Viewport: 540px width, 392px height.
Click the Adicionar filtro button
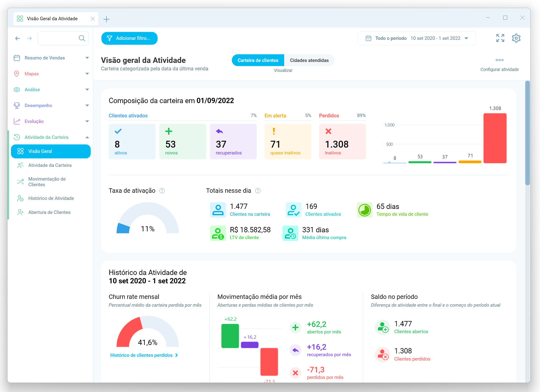pyautogui.click(x=129, y=38)
